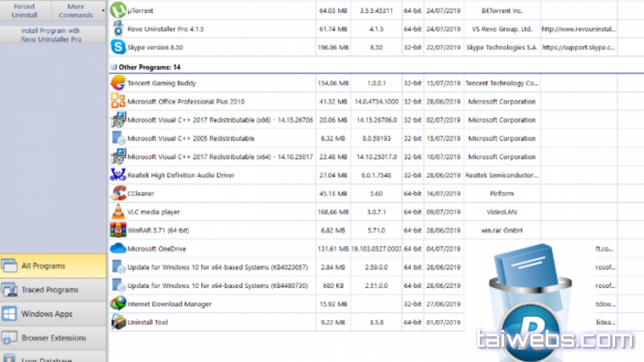Select the Microsoft OneDrive cloud icon
This screenshot has width=644, height=362.
click(x=118, y=249)
